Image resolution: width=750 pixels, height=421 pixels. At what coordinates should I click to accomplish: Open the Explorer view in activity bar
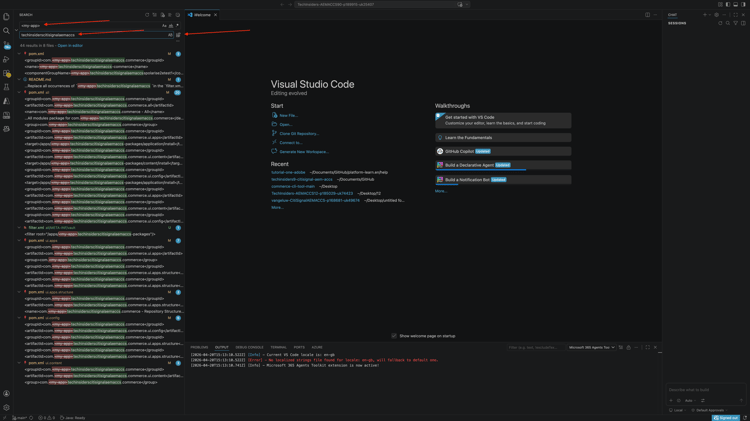6,17
